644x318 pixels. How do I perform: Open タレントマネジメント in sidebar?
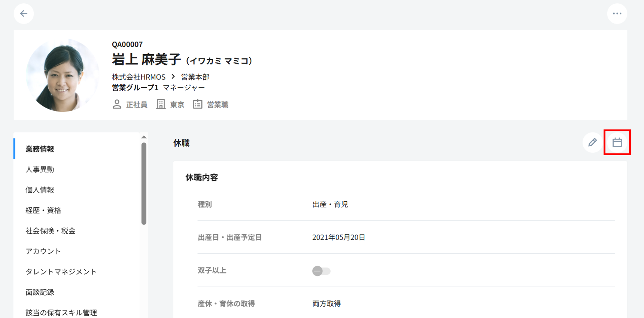point(61,272)
